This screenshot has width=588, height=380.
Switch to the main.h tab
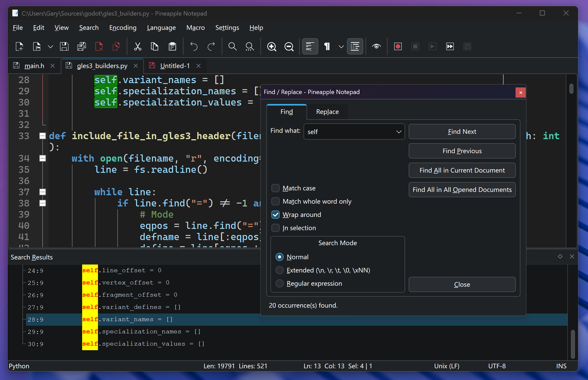click(34, 66)
